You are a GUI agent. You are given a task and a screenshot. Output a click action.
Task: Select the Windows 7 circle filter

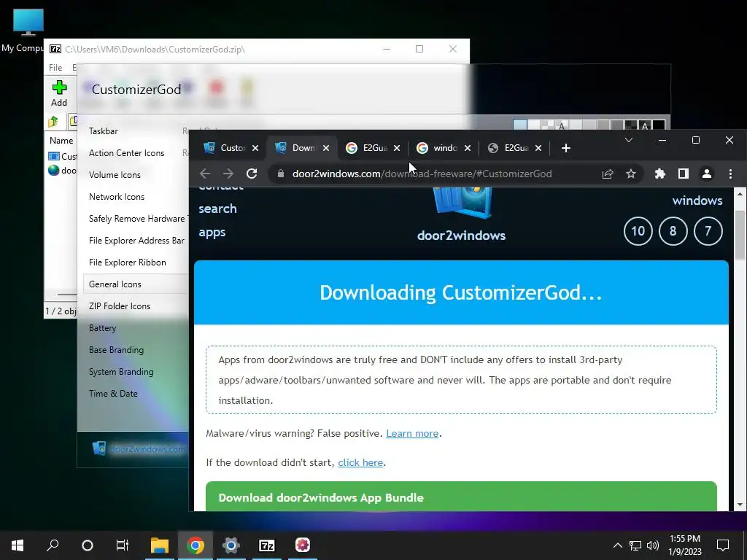[708, 231]
